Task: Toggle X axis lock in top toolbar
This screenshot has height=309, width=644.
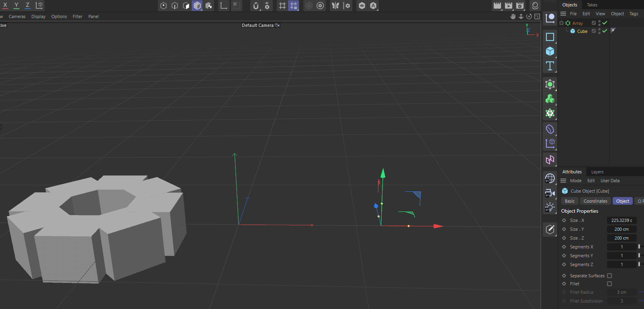Action: click(x=5, y=5)
